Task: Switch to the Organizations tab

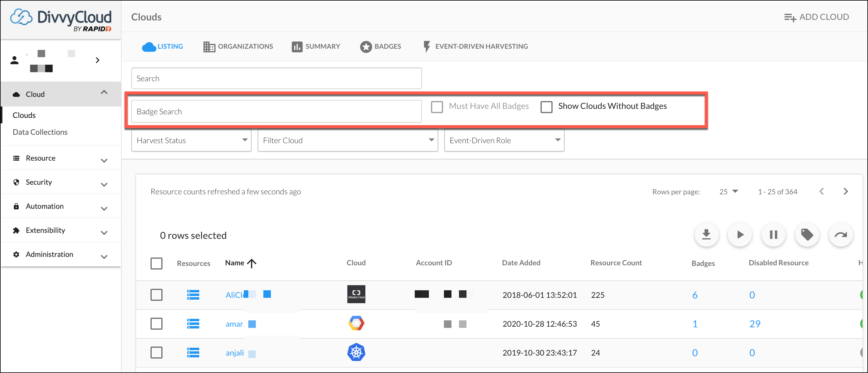Action: pos(238,46)
